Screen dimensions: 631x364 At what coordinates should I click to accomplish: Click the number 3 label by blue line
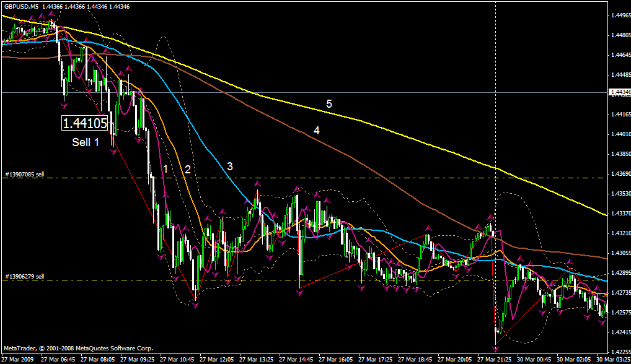tap(229, 166)
